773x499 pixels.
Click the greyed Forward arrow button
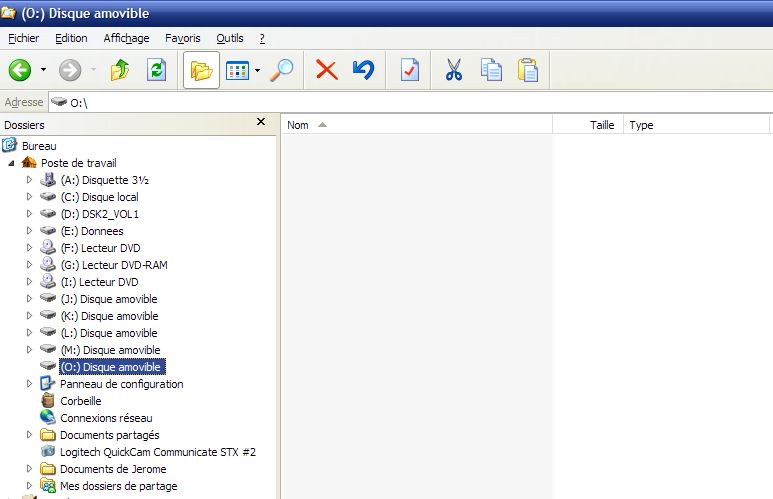(70, 70)
